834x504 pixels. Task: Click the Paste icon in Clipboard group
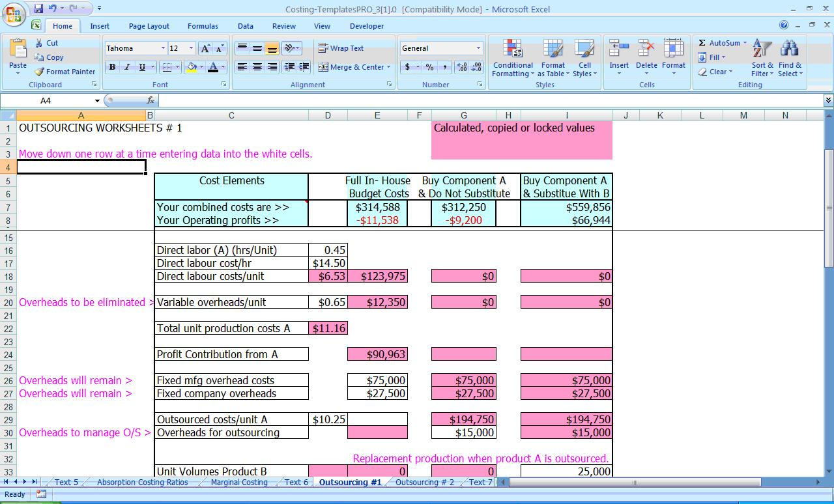click(18, 49)
